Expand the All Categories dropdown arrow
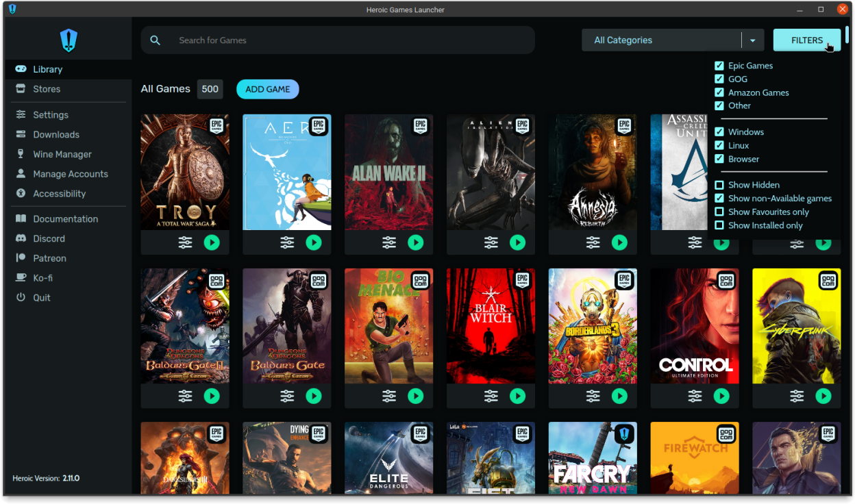This screenshot has height=504, width=855. pyautogui.click(x=752, y=40)
